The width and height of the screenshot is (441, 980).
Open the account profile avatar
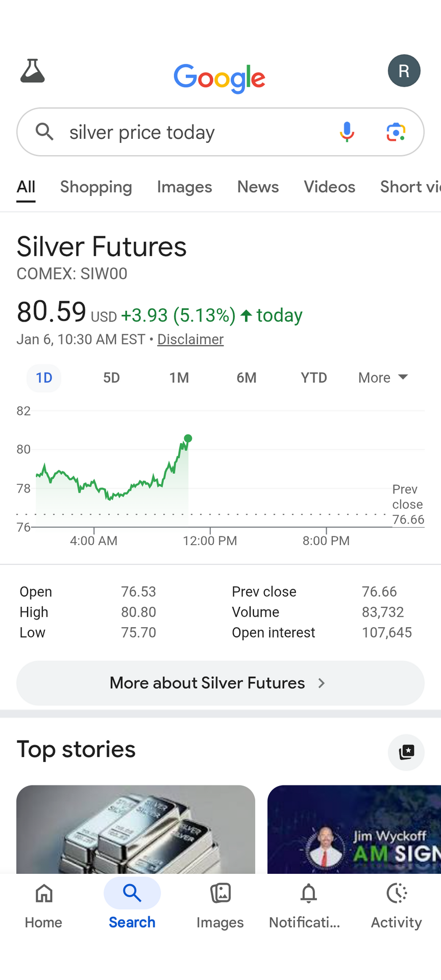coord(404,70)
